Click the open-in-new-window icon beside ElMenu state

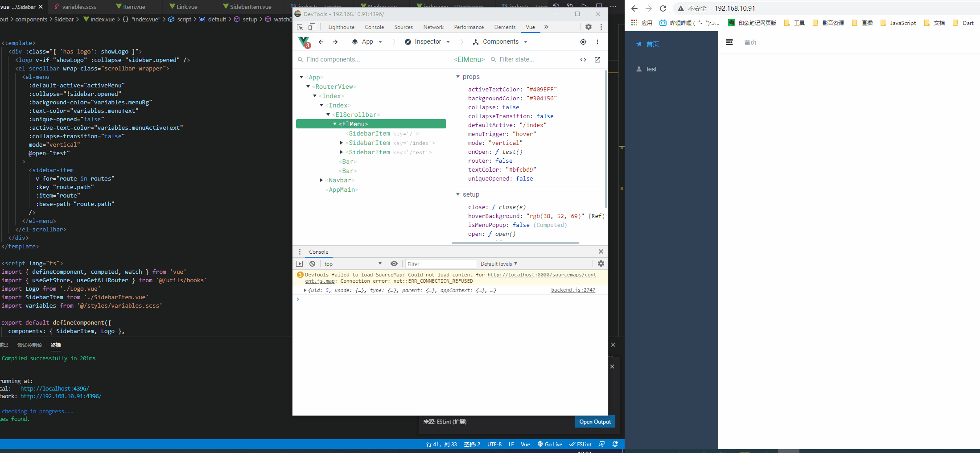(x=597, y=59)
